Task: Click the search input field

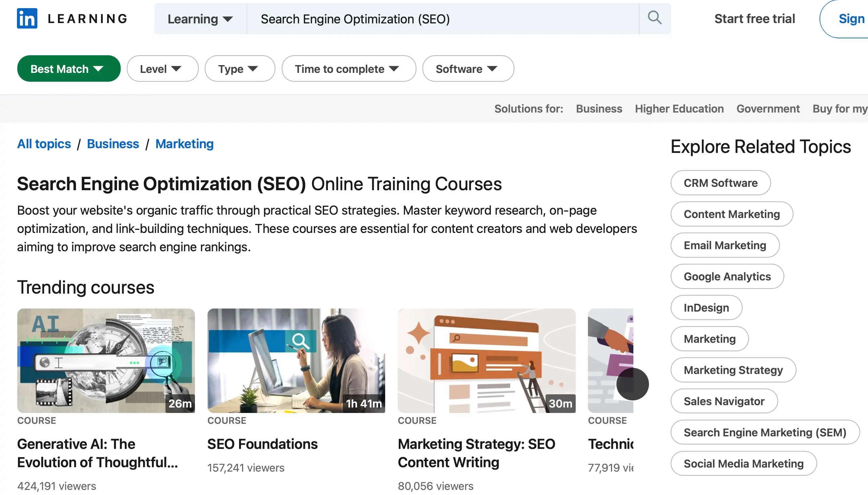Action: tap(442, 19)
